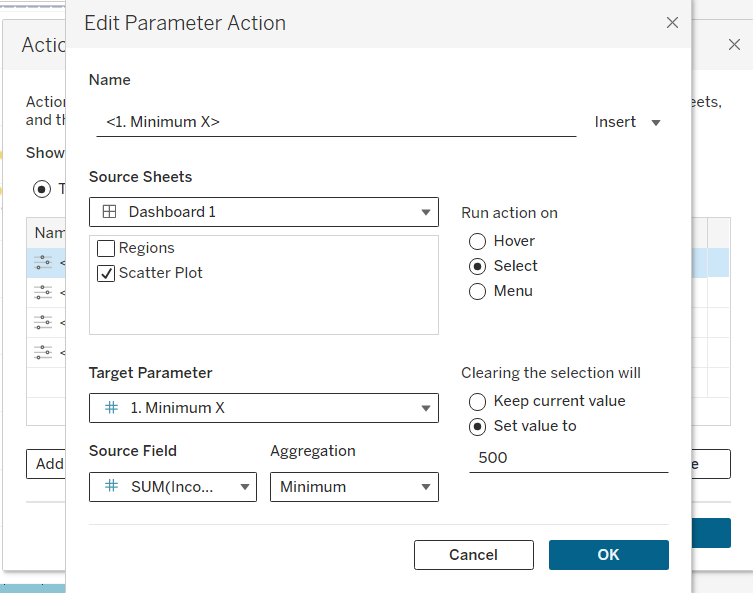Choose Hover as the run action
This screenshot has width=753, height=593.
(478, 241)
